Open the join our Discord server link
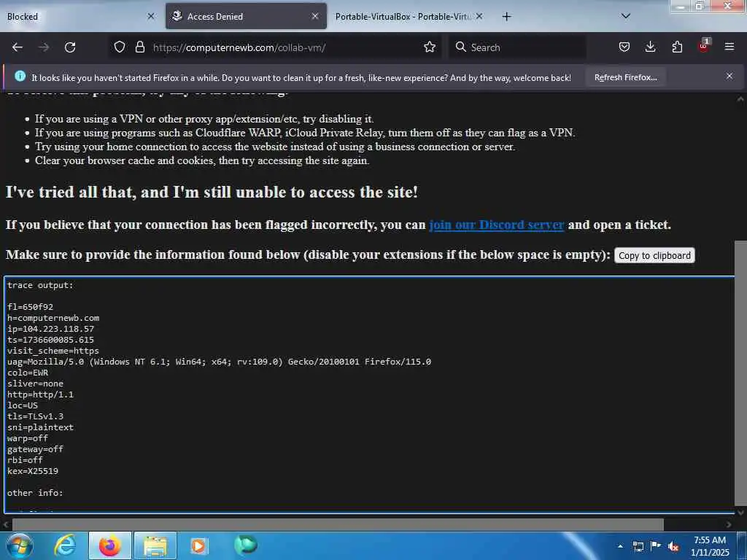The width and height of the screenshot is (747, 560). pyautogui.click(x=496, y=225)
